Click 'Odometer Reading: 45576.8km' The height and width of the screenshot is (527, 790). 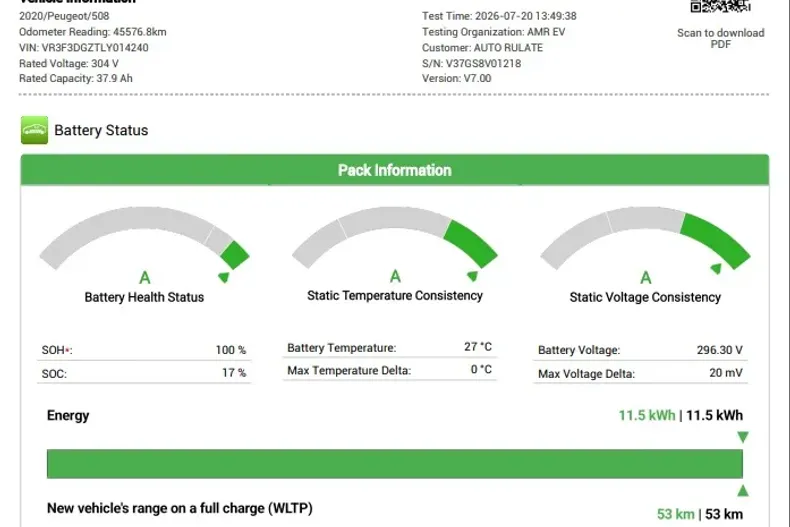(x=93, y=32)
